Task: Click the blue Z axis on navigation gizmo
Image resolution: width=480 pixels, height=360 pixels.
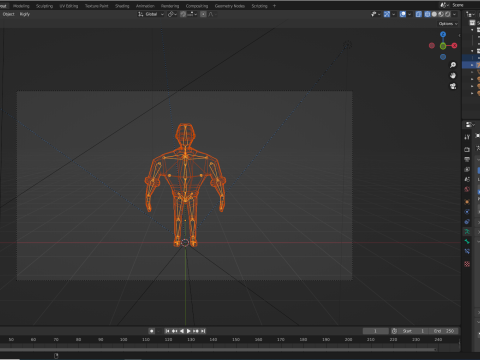Action: coord(443,34)
